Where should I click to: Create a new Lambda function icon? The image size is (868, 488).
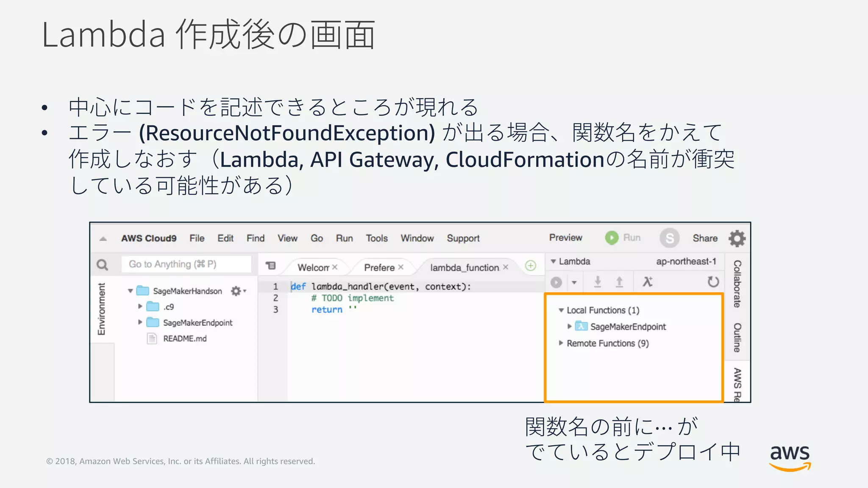pyautogui.click(x=647, y=282)
